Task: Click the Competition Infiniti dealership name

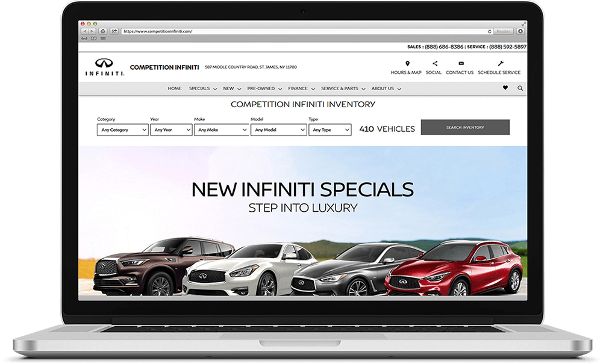Action: [164, 67]
